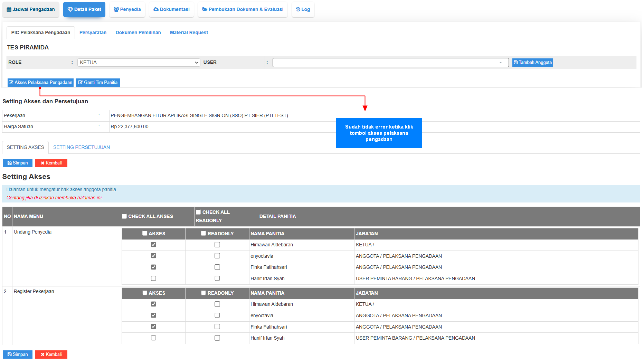Click Akses Pelaksana Pengadaan edit button

pyautogui.click(x=40, y=83)
